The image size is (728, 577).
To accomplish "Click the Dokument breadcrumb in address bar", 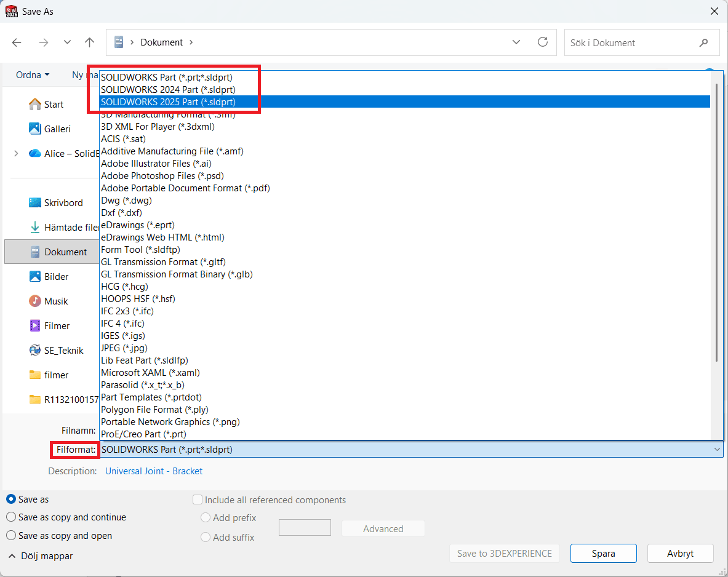I will click(x=162, y=42).
